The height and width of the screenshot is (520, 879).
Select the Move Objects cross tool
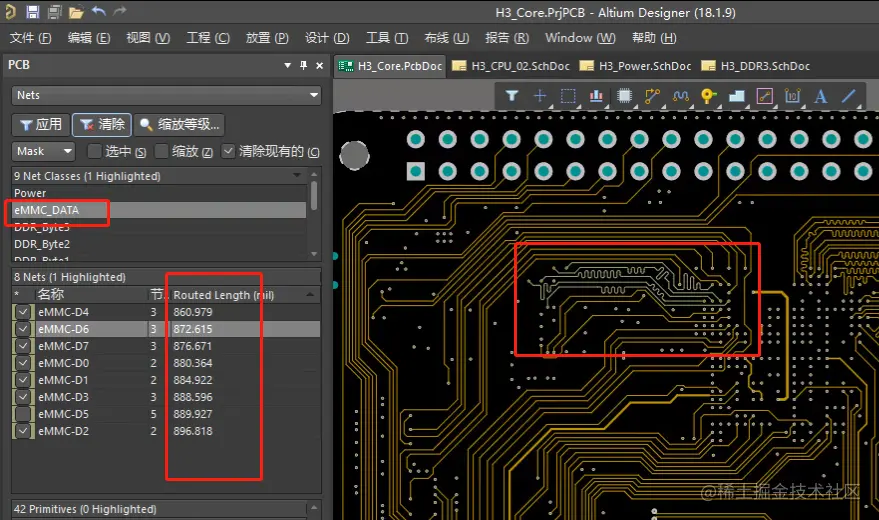click(539, 96)
